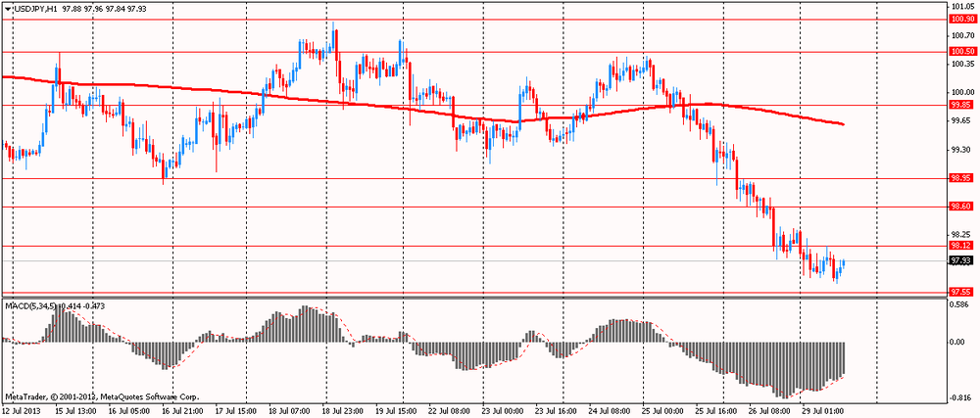Click the 15 Jul 13:00 time axis label

[75, 412]
